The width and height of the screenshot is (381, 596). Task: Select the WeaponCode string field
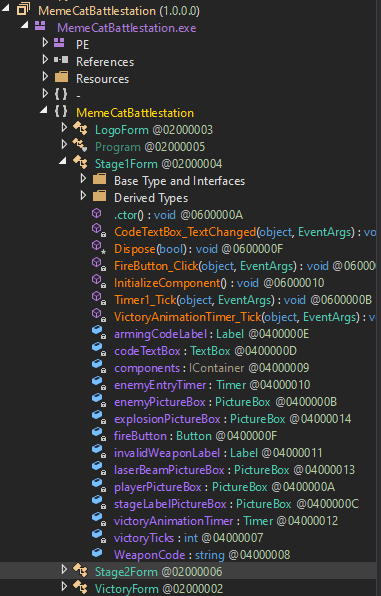[202, 555]
